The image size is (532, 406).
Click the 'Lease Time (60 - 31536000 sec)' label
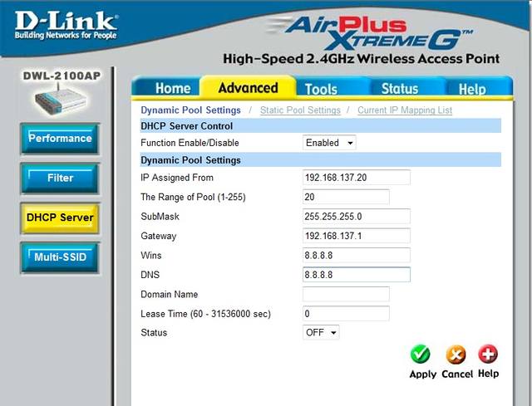[x=205, y=314]
